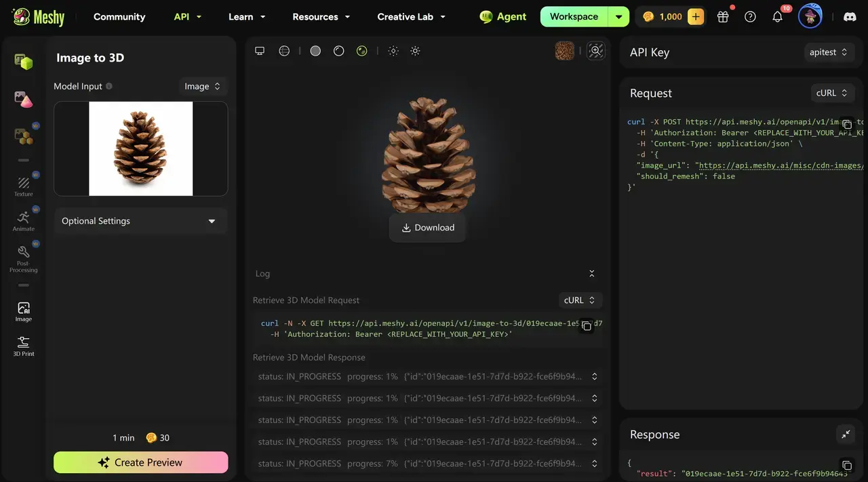This screenshot has height=482, width=868.
Task: Click the Create Preview button
Action: click(141, 462)
